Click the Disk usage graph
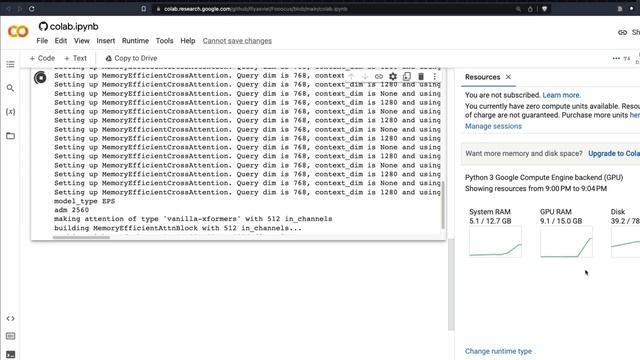 click(x=625, y=242)
